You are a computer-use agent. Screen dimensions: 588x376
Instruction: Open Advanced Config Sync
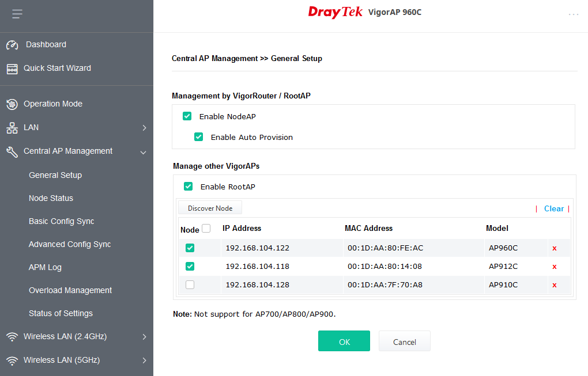pos(70,244)
